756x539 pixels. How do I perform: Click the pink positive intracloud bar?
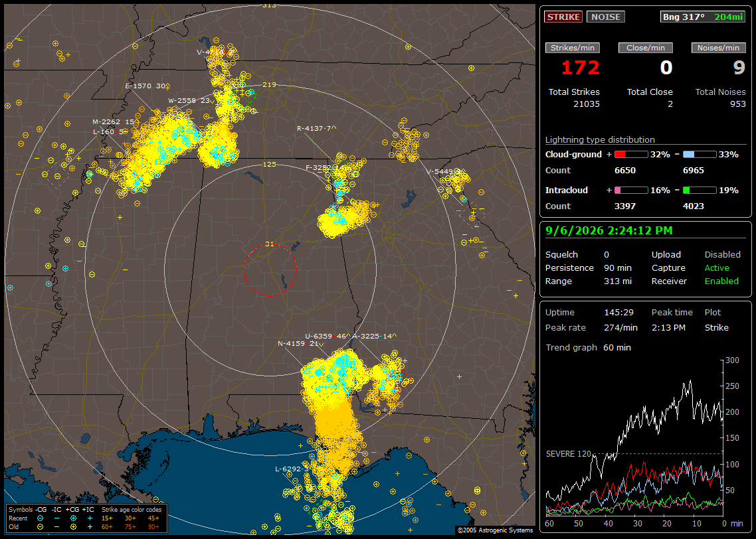click(631, 191)
